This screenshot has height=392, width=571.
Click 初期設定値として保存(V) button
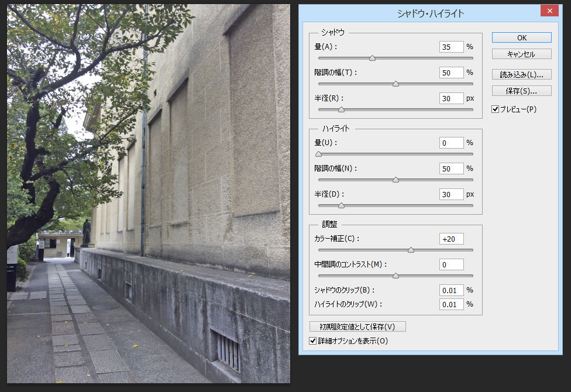click(x=357, y=326)
